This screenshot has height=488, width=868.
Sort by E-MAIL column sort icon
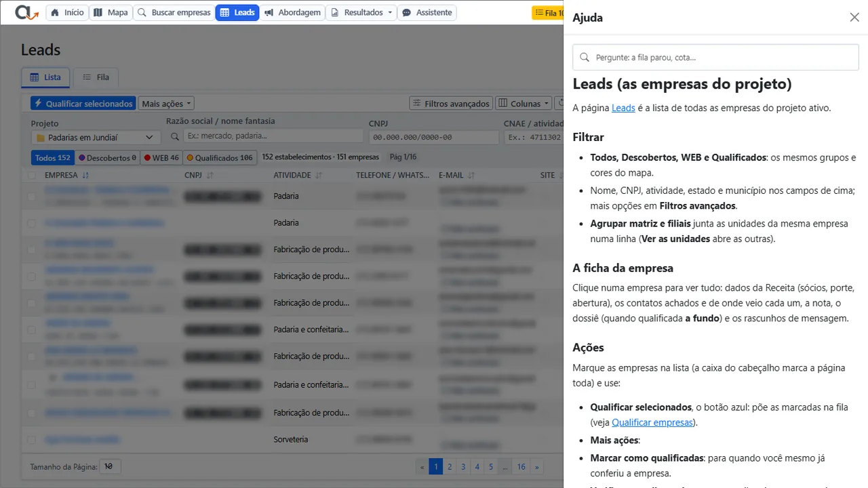pos(471,176)
